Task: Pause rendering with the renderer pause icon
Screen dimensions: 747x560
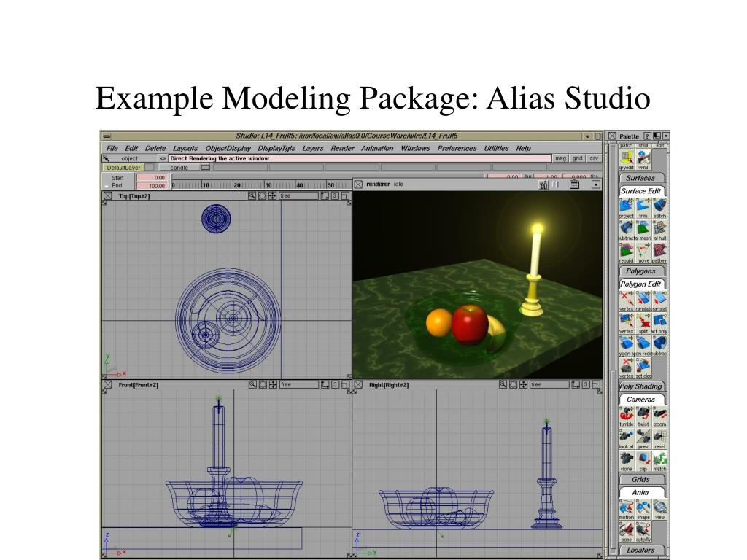Action: (555, 184)
